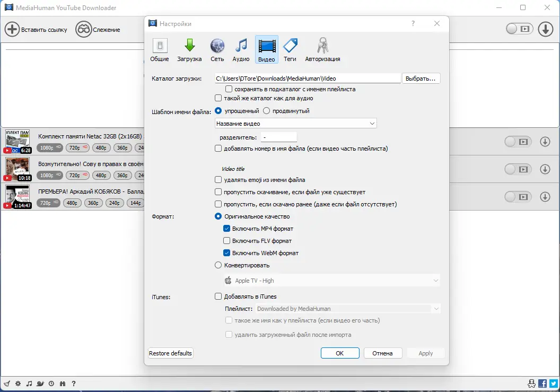Image resolution: width=560 pixels, height=392 pixels.
Task: Open thumbnail of Комплект памяти Netac video
Action: pos(17,142)
